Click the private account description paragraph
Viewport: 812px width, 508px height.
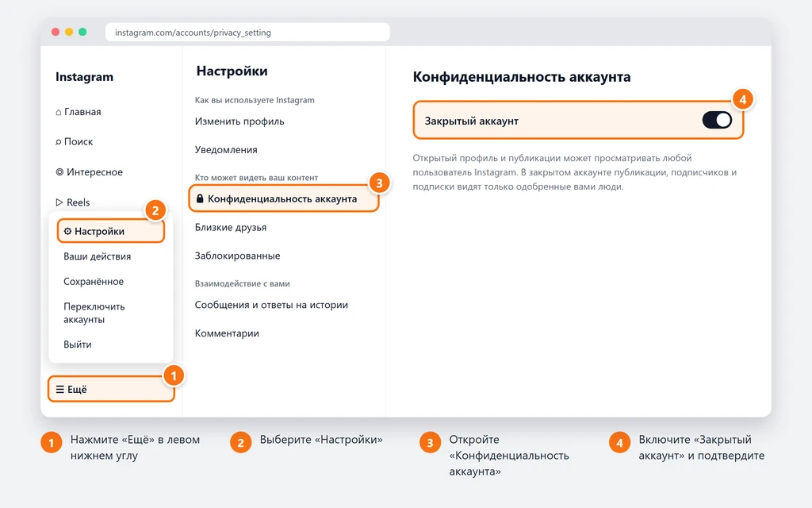coord(575,172)
